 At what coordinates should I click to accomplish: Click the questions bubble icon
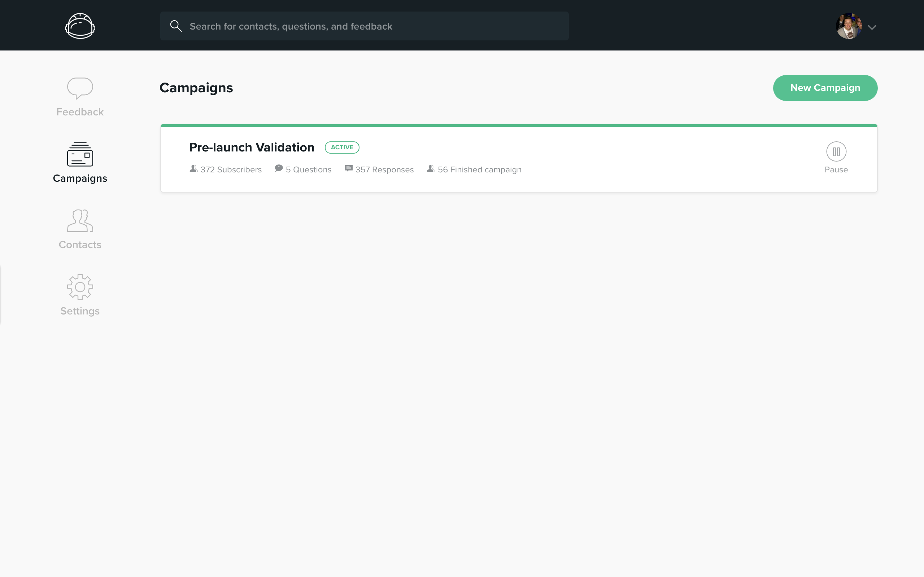[279, 169]
